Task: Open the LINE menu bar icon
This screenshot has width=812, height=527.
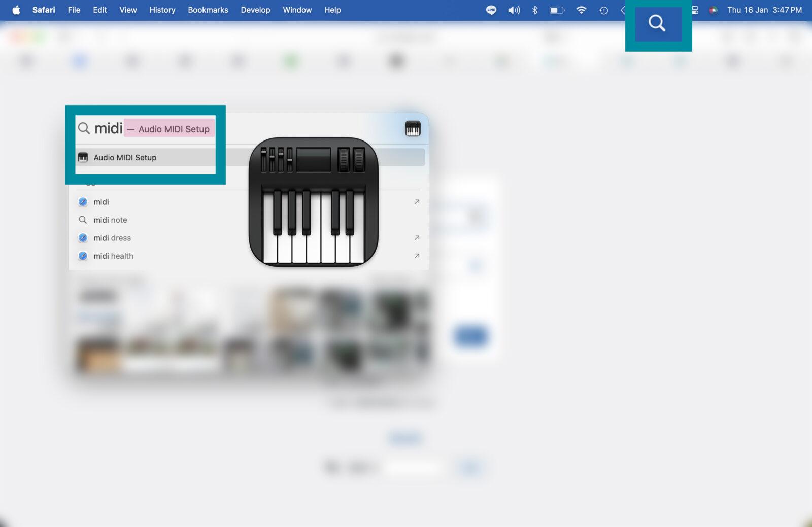Action: click(491, 10)
